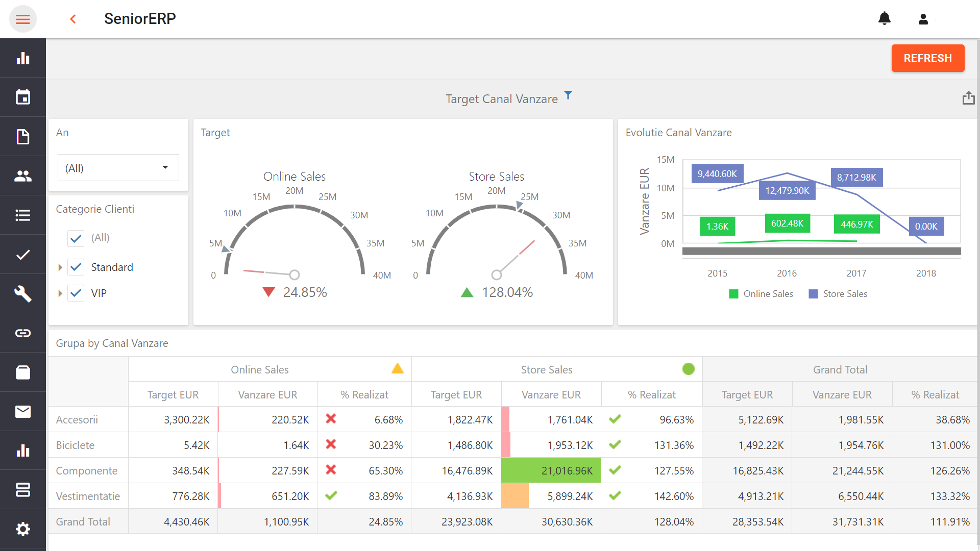The height and width of the screenshot is (551, 980).
Task: Click the 0.00K chart label for 2018
Action: 926,226
